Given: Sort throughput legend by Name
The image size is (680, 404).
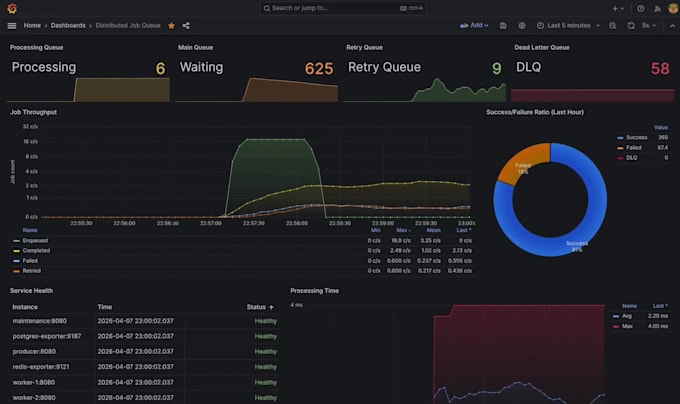Looking at the screenshot, I should [x=30, y=230].
